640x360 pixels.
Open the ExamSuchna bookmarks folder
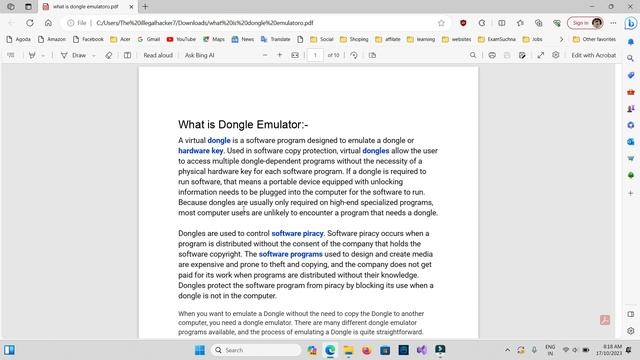point(497,39)
